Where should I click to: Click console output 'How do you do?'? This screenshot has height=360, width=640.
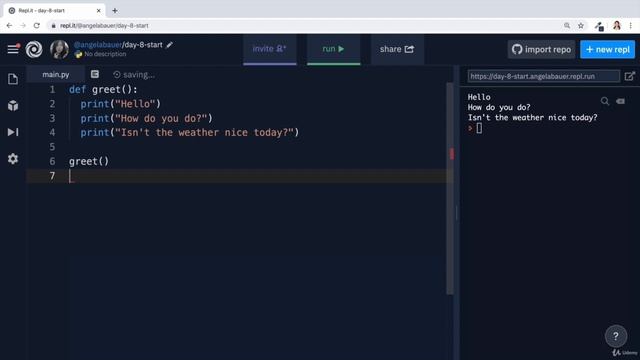coord(499,107)
